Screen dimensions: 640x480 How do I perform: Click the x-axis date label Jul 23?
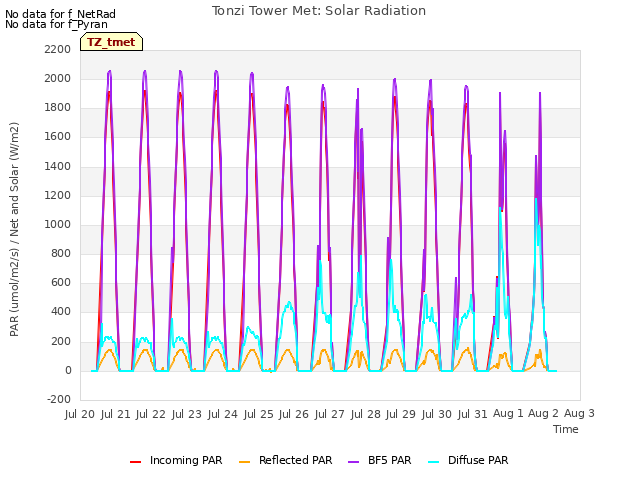(187, 414)
